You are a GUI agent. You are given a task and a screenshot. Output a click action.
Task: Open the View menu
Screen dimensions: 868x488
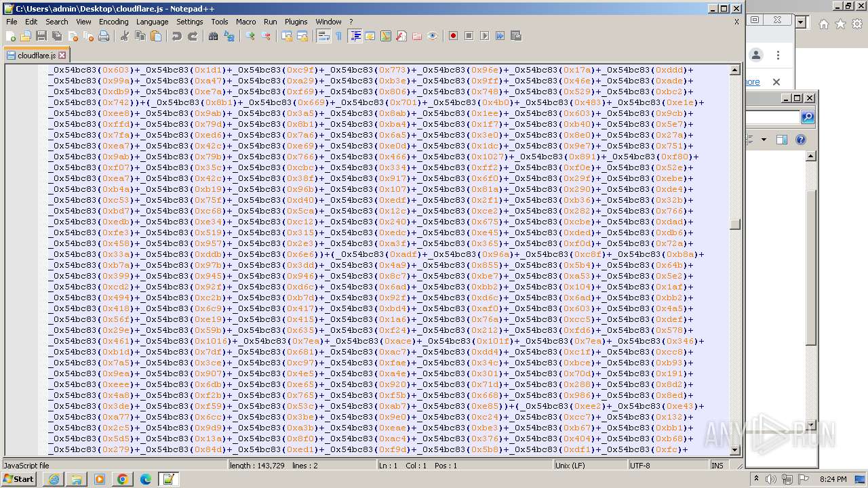(83, 22)
